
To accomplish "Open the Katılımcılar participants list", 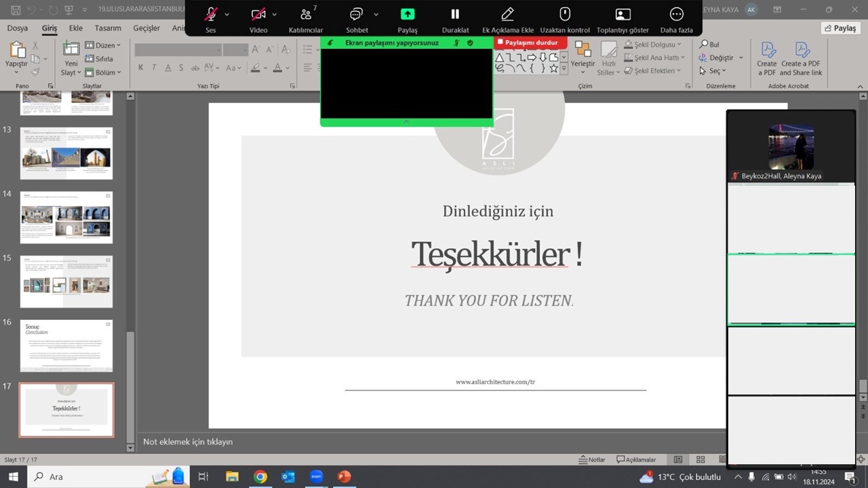I will point(306,15).
